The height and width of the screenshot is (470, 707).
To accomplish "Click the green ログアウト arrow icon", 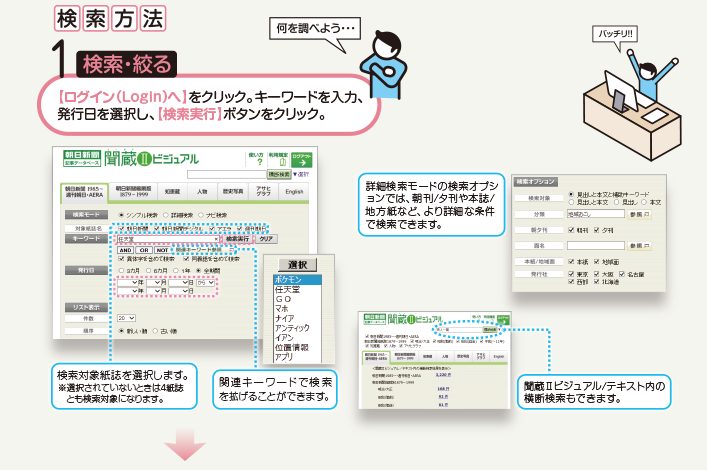I will click(302, 160).
